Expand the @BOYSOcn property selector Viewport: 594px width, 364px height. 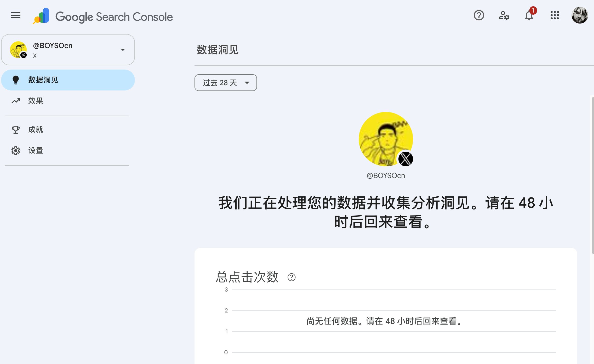pos(68,50)
